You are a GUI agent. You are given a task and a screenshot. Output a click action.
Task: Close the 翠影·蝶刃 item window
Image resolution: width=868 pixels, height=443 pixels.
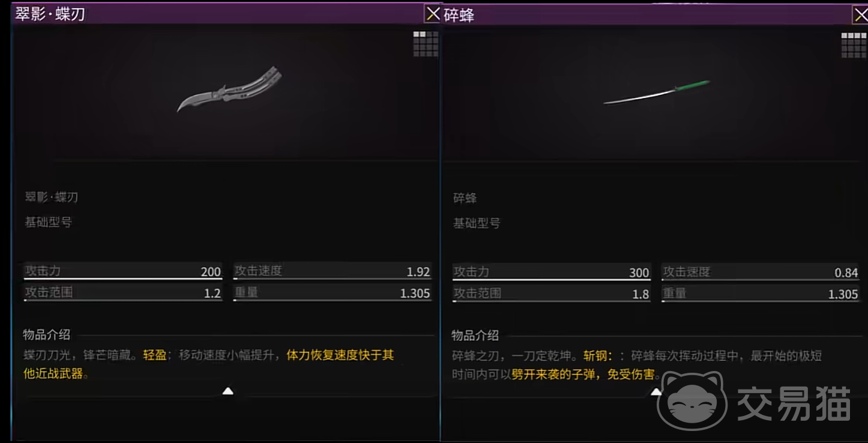coord(433,14)
